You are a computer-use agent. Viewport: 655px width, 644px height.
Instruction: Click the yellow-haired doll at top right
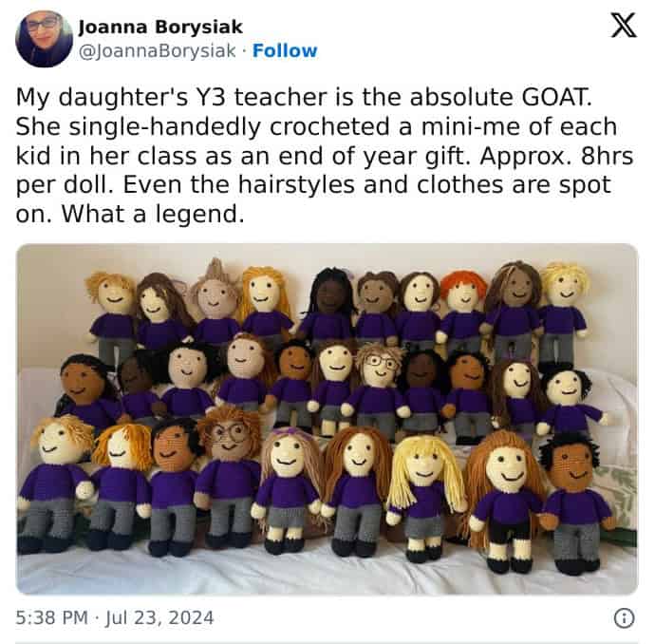click(565, 313)
